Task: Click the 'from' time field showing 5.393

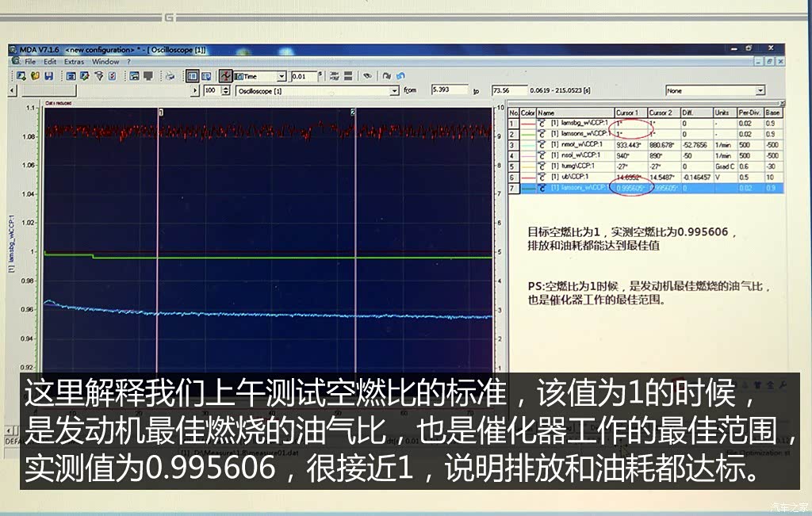Action: coord(450,90)
